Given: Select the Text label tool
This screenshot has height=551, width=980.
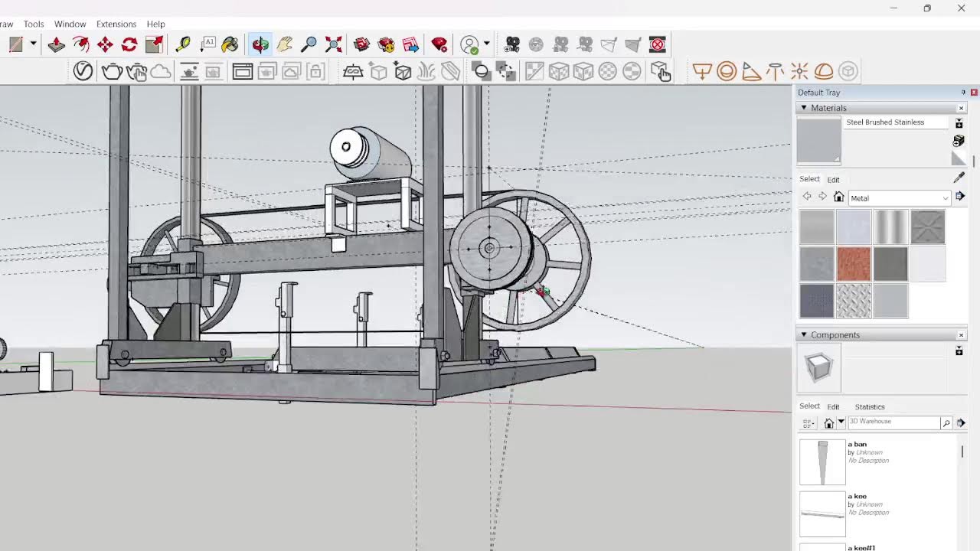Looking at the screenshot, I should click(x=207, y=44).
